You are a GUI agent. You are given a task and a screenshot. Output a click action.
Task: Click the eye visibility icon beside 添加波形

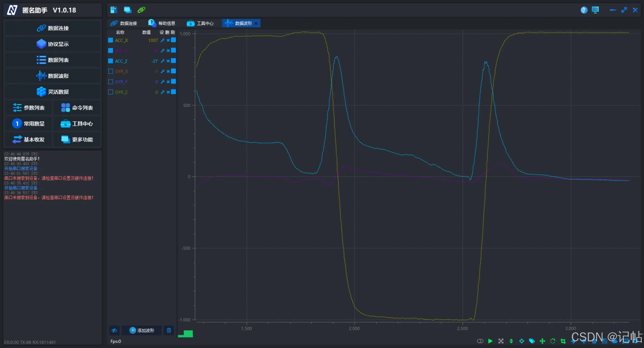coord(114,330)
